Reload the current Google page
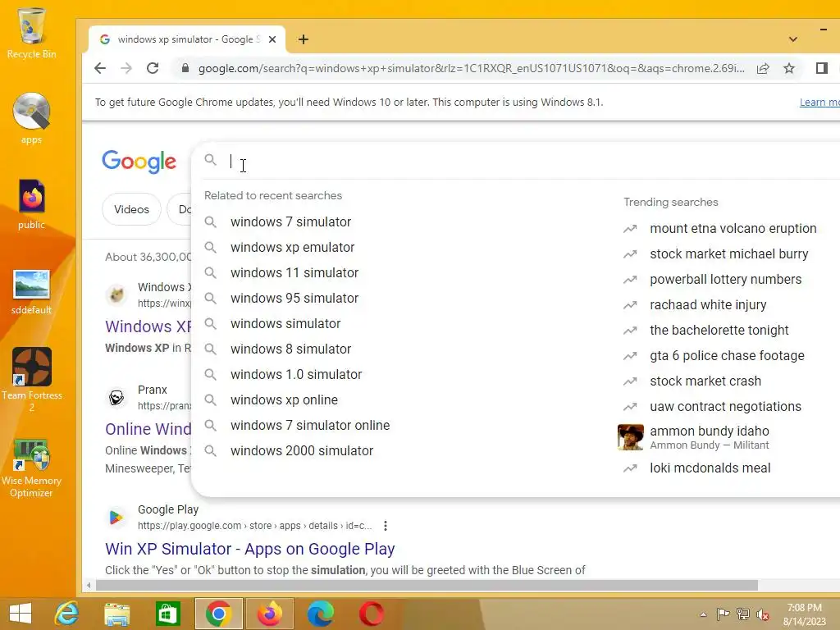This screenshot has width=840, height=630. point(153,68)
